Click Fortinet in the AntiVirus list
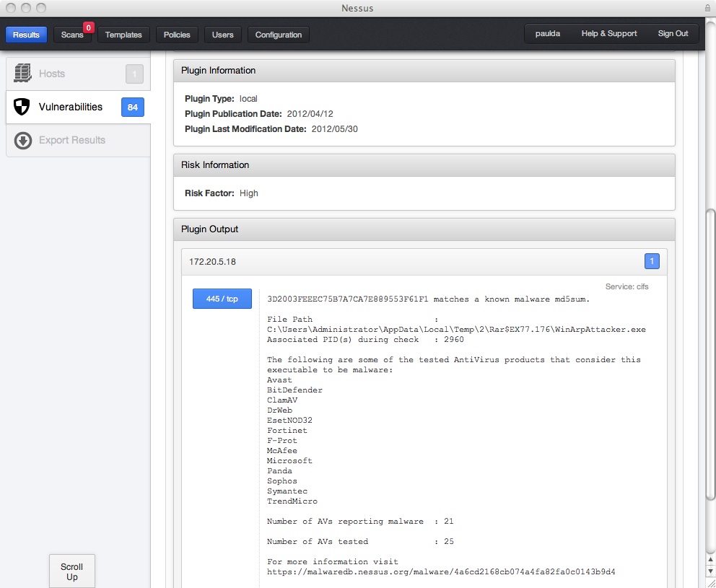This screenshot has height=588, width=716. point(287,430)
